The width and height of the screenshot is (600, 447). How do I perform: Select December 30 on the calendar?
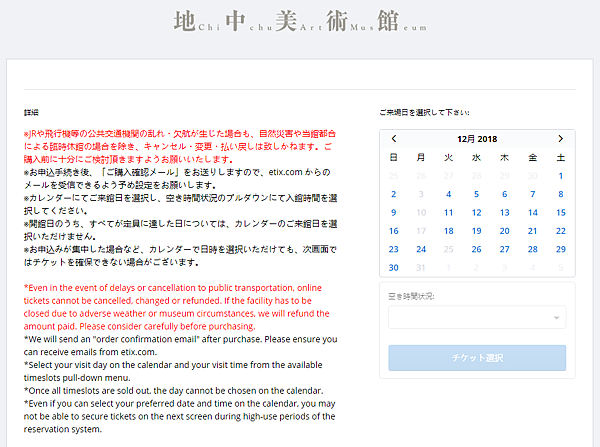click(x=393, y=268)
